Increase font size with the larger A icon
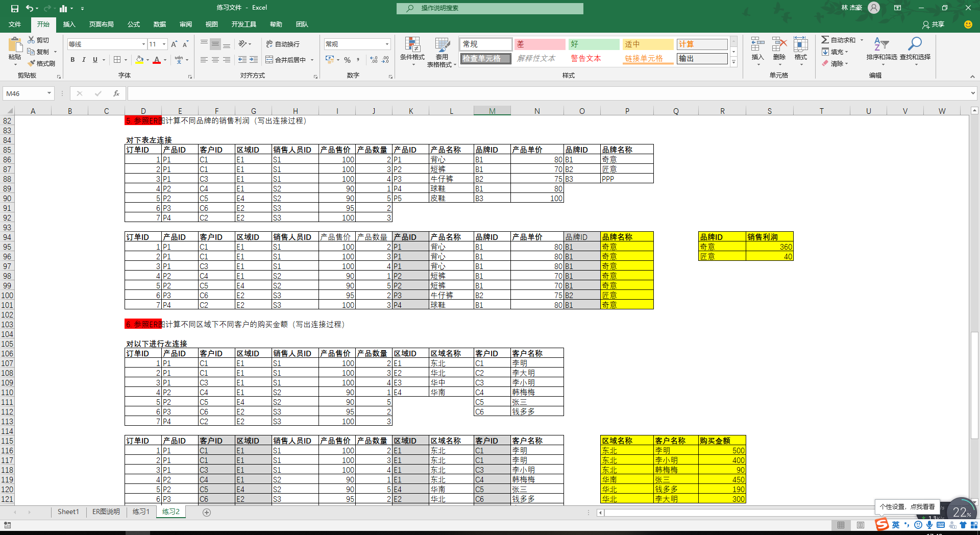The width and height of the screenshot is (980, 535). click(x=174, y=44)
